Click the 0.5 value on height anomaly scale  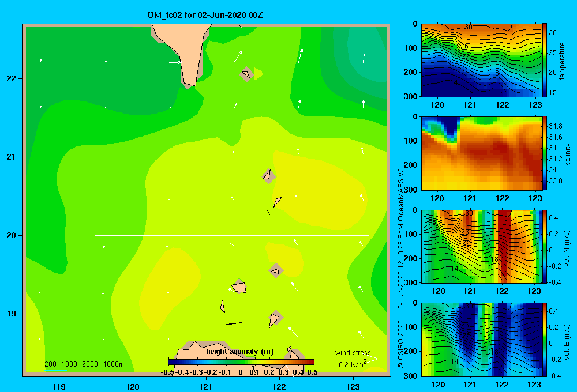pos(312,372)
